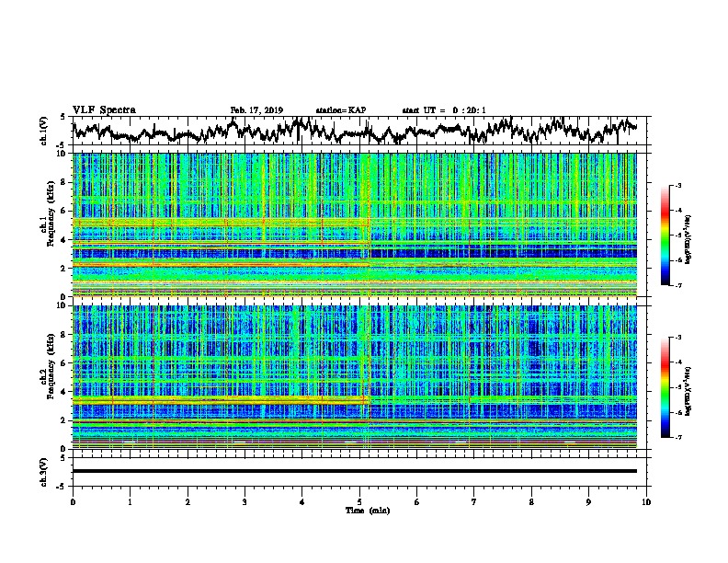The image size is (728, 563).
Task: Click the ch.2 "Frequency (kHz)" axis label
Action: [x=51, y=366]
